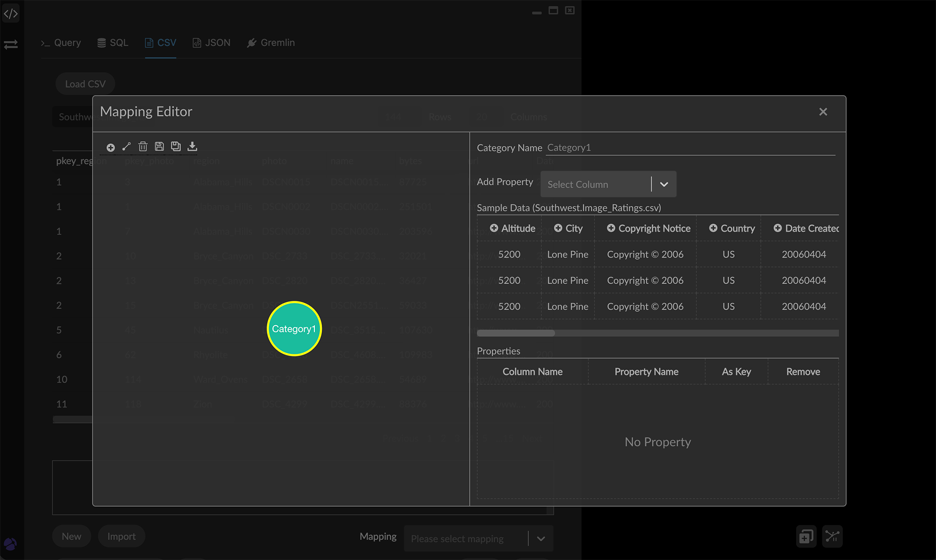Image resolution: width=936 pixels, height=560 pixels.
Task: Save the mapping with the floppy icon
Action: tap(159, 146)
